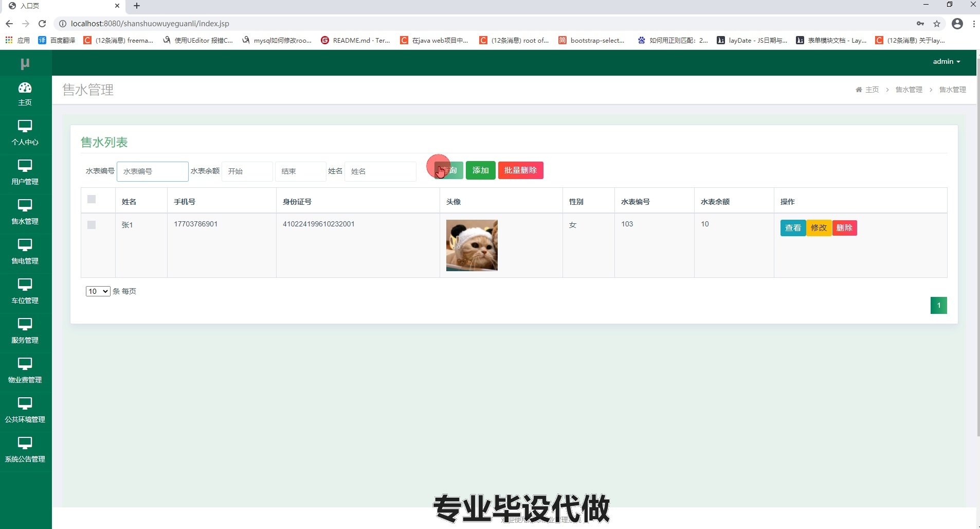Click the red 批量删除 button
Screen dimensions: 980x529
[x=520, y=170]
